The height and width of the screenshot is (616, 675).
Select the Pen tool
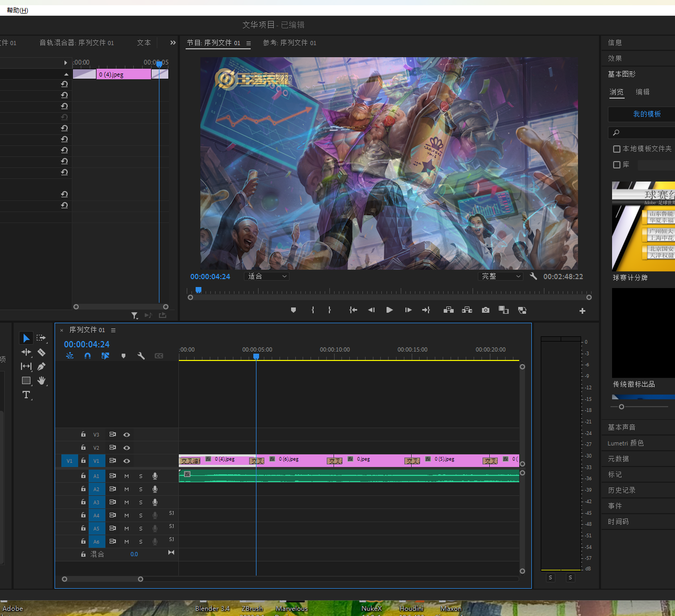[41, 366]
